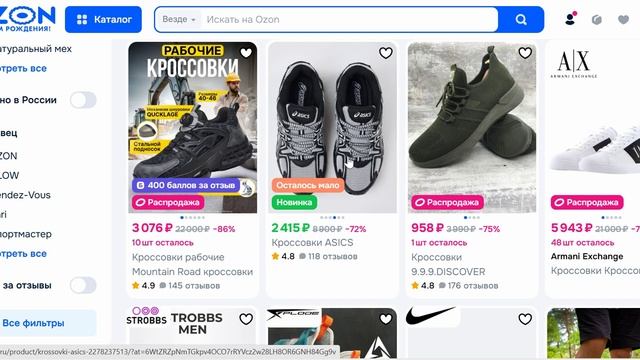
Task: Open the Каталог menu
Action: [x=103, y=19]
